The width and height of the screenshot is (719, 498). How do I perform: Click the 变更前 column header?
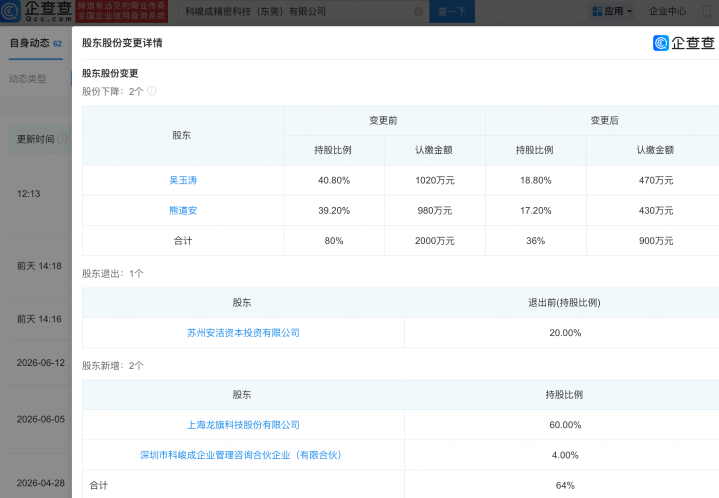[x=383, y=121]
